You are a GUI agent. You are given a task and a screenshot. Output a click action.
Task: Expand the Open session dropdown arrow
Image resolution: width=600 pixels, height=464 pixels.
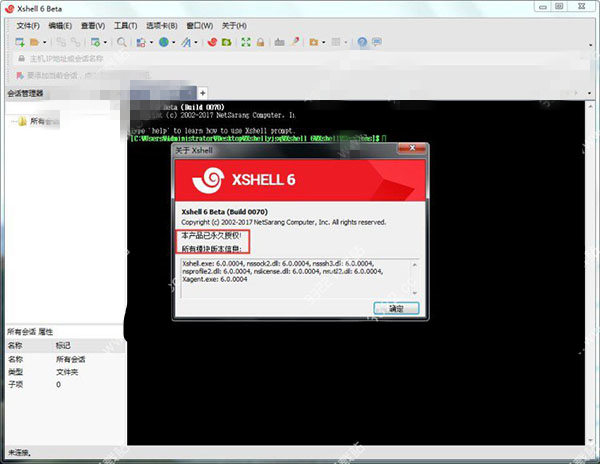coord(44,42)
